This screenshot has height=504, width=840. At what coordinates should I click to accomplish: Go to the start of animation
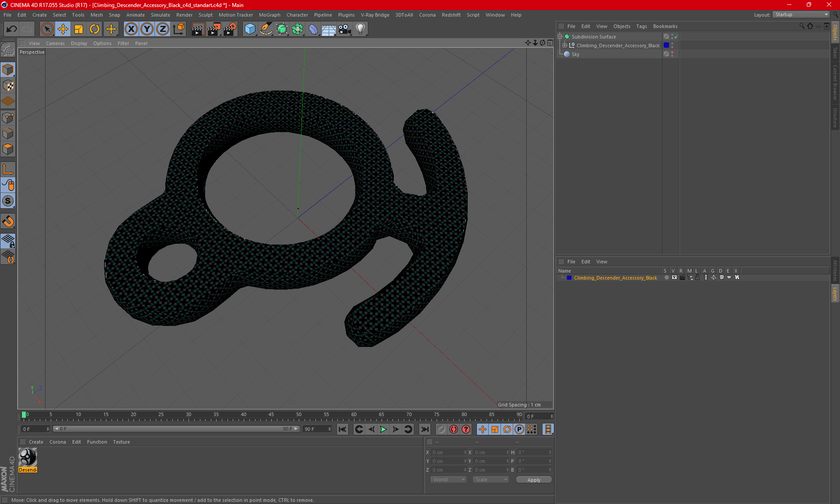pyautogui.click(x=343, y=429)
